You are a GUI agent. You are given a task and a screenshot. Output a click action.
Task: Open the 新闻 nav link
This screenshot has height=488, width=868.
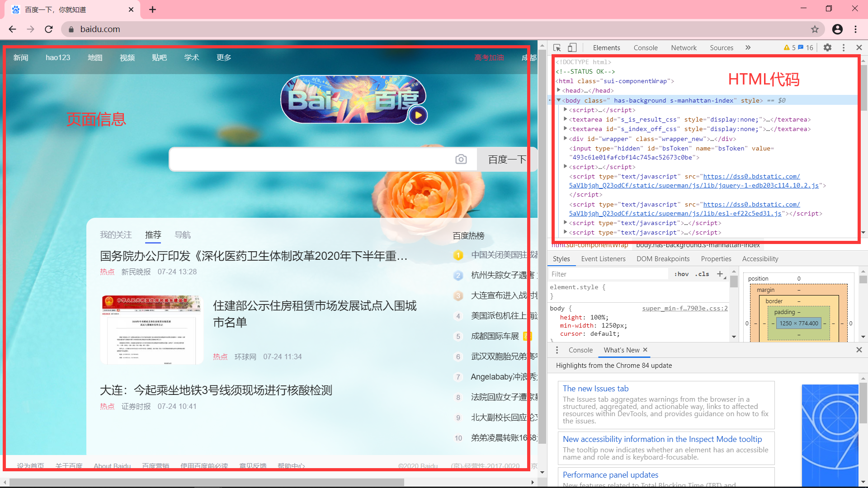(x=21, y=57)
